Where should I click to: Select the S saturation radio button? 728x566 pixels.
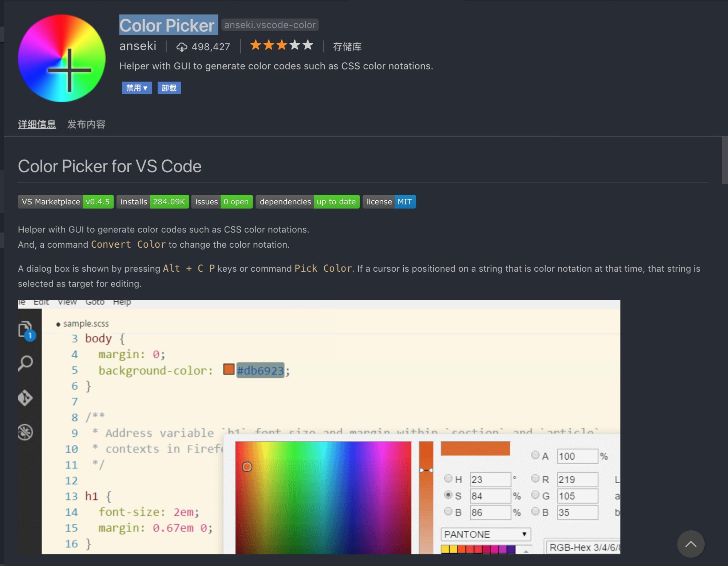coord(448,495)
